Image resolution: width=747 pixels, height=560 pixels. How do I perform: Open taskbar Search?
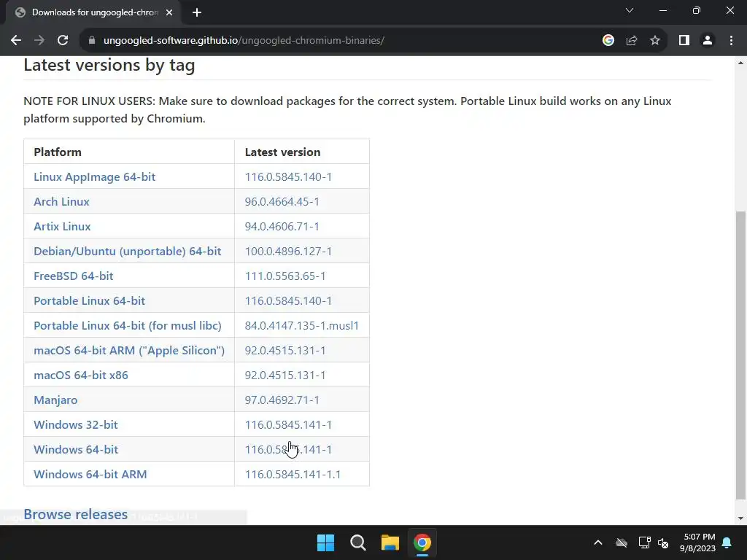357,542
